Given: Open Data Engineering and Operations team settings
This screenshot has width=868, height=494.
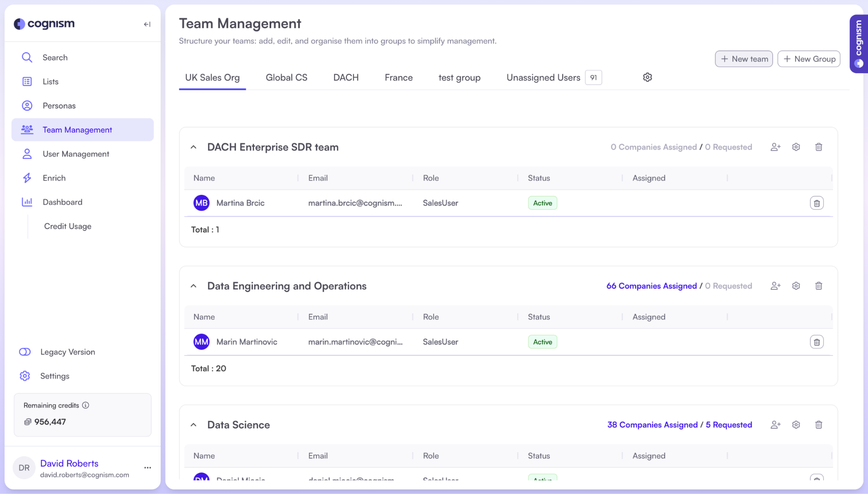Looking at the screenshot, I should click(796, 286).
